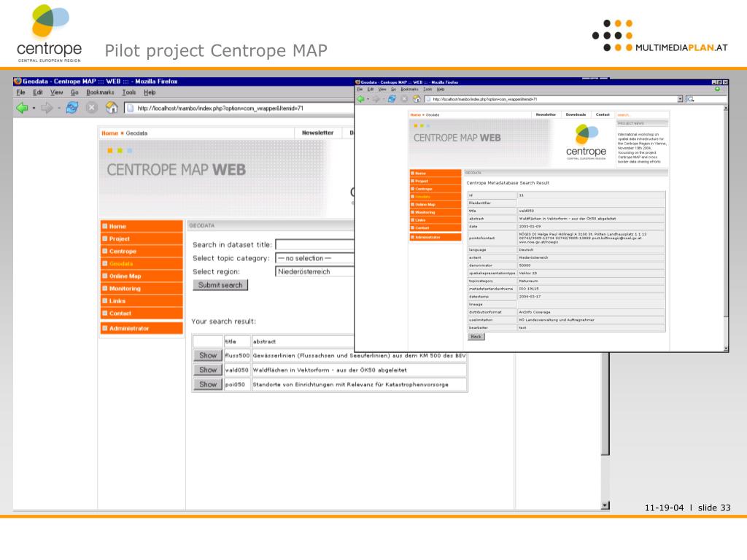Click Home breadcrumb link in small window

(415, 114)
